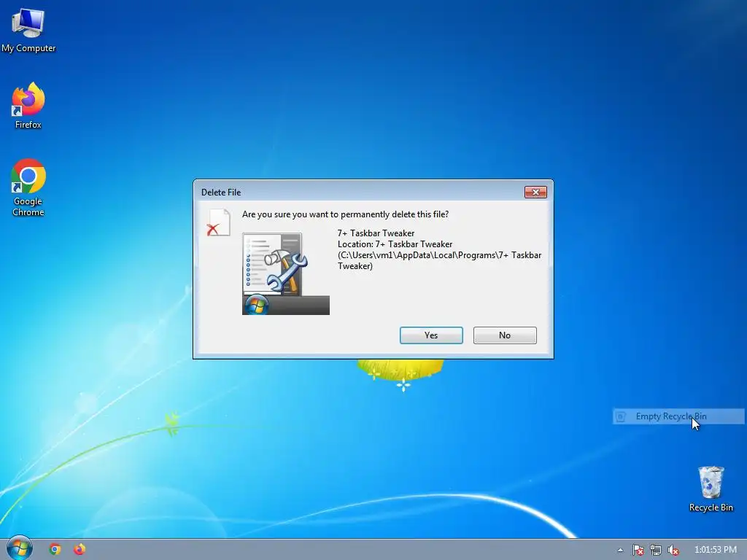Select the Firefox desktop shortcut
This screenshot has width=747, height=560.
(28, 106)
